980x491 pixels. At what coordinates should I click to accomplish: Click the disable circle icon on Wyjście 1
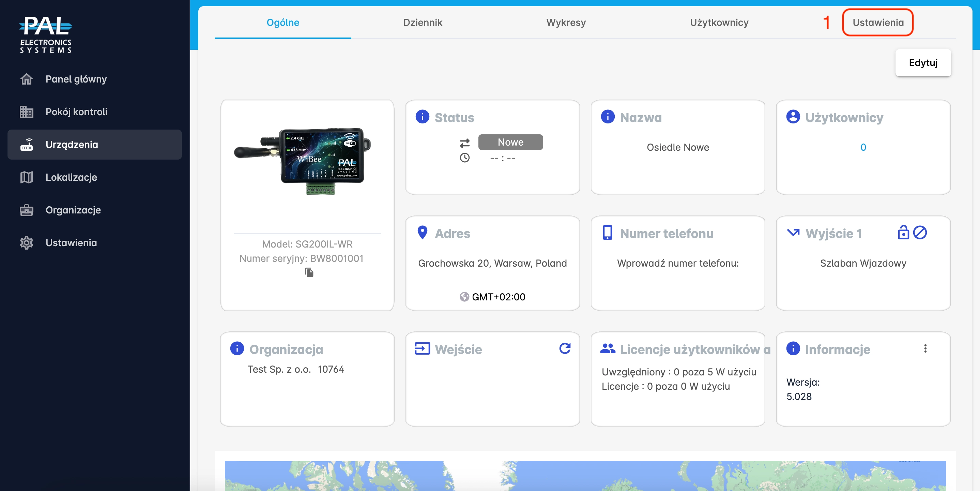tap(920, 233)
